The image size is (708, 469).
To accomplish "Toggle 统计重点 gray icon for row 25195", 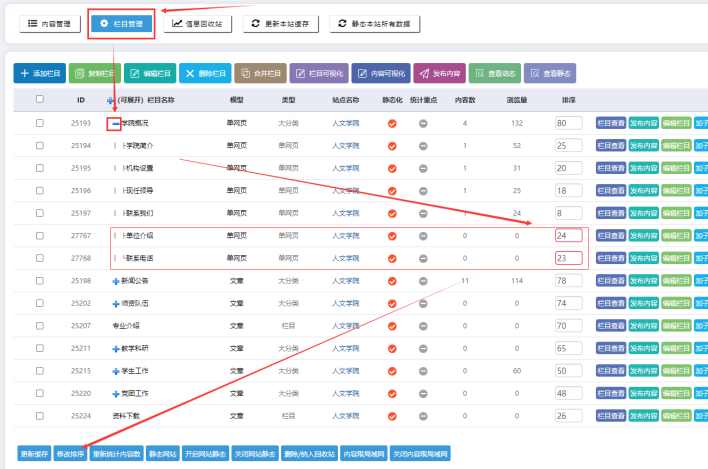I will click(x=423, y=167).
